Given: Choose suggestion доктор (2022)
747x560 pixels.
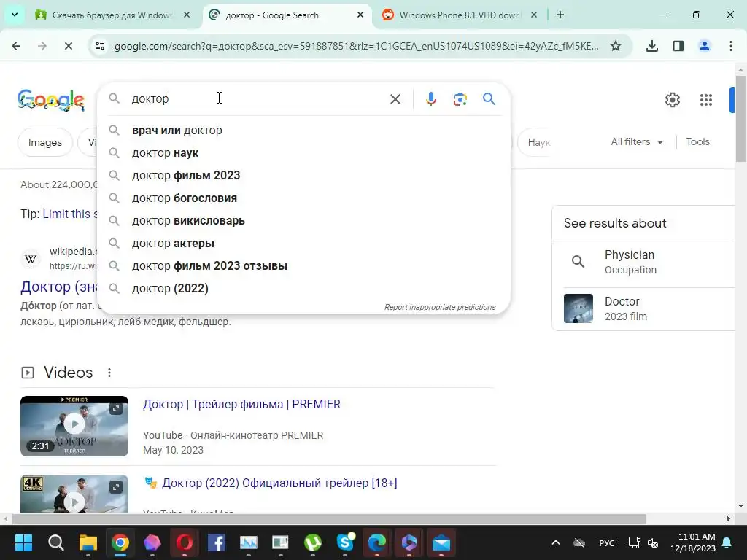Looking at the screenshot, I should 303,289.
